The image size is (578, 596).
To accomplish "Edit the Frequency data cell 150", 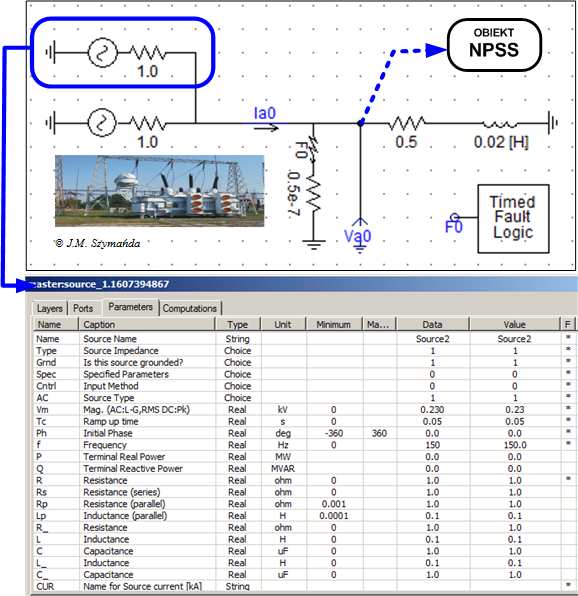I will pyautogui.click(x=432, y=445).
